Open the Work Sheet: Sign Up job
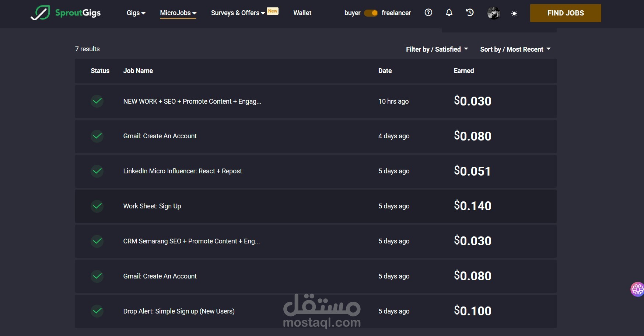Screen dimensions: 644x336 tap(152, 206)
